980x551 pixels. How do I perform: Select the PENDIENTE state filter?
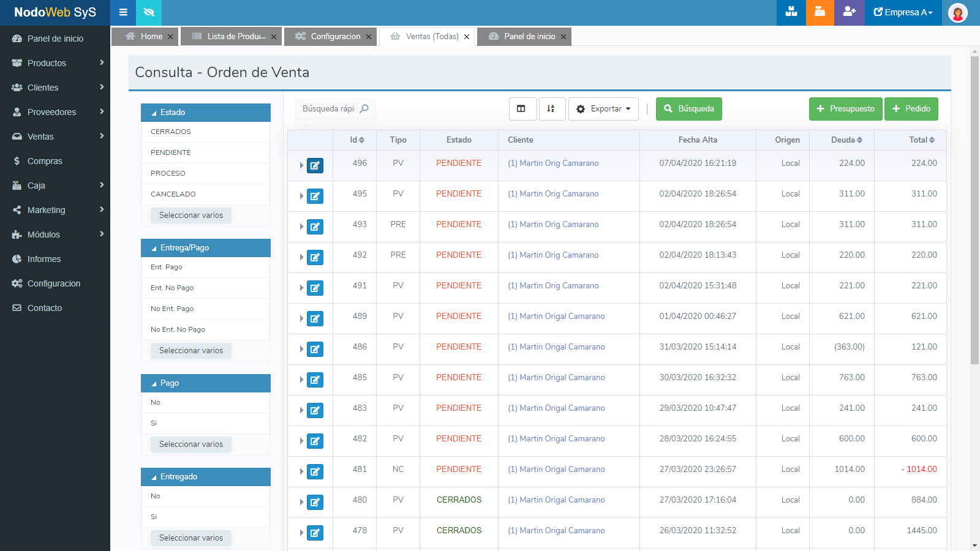click(x=171, y=152)
